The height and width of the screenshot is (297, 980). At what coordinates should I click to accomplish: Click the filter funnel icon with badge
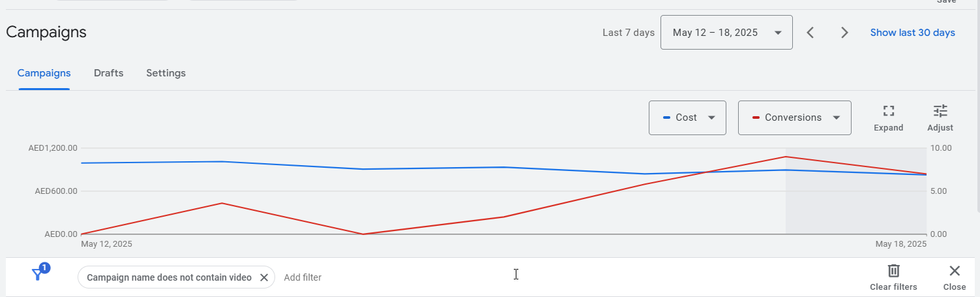pyautogui.click(x=39, y=274)
